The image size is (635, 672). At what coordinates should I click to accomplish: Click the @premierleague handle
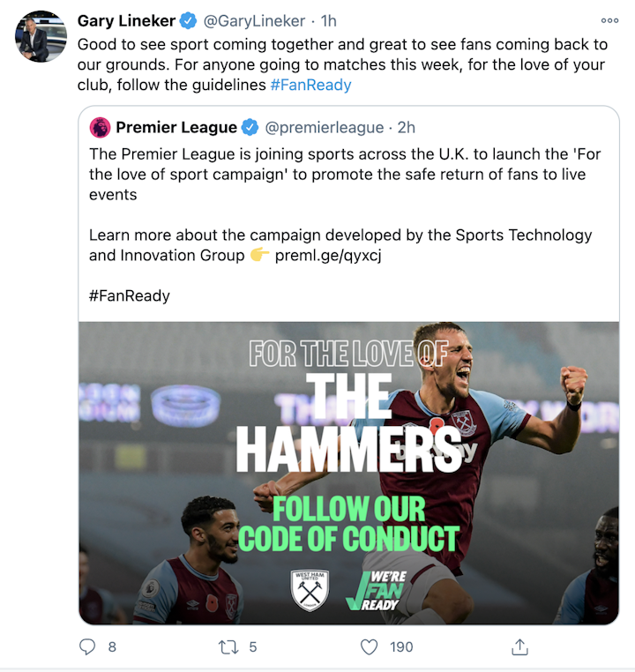(x=325, y=128)
